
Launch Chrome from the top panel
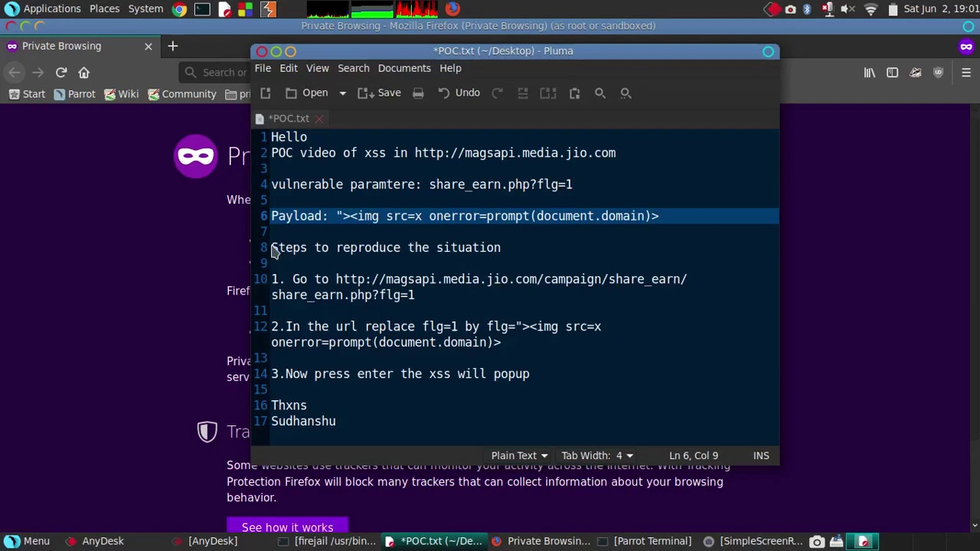point(179,9)
